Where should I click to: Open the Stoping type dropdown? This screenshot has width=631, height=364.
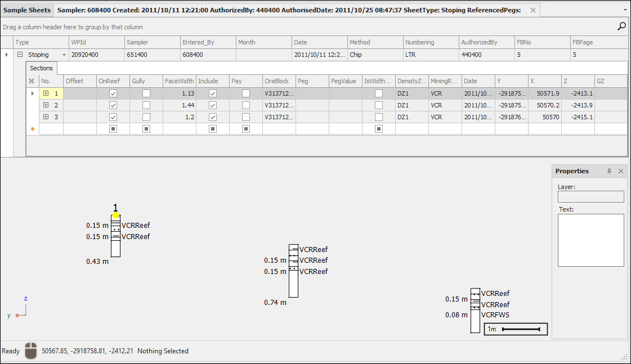64,55
